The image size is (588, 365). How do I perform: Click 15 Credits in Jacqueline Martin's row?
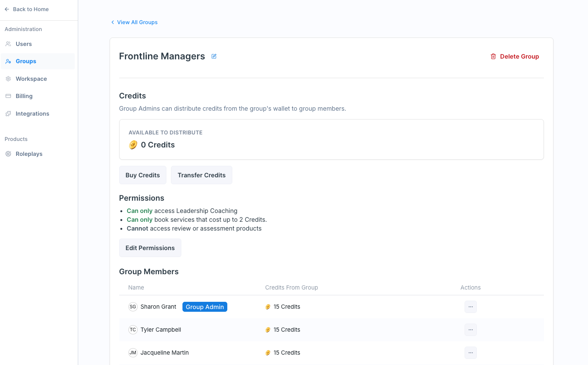pyautogui.click(x=287, y=353)
